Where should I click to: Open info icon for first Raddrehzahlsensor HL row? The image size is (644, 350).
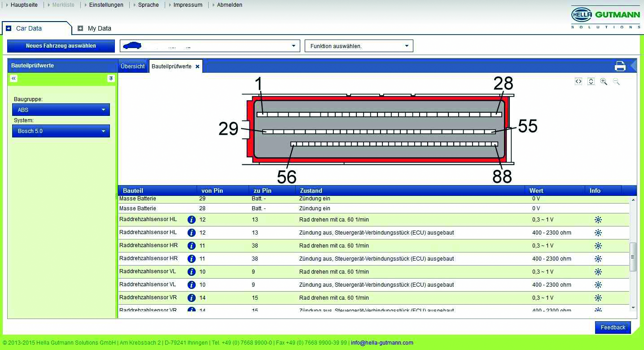point(191,220)
